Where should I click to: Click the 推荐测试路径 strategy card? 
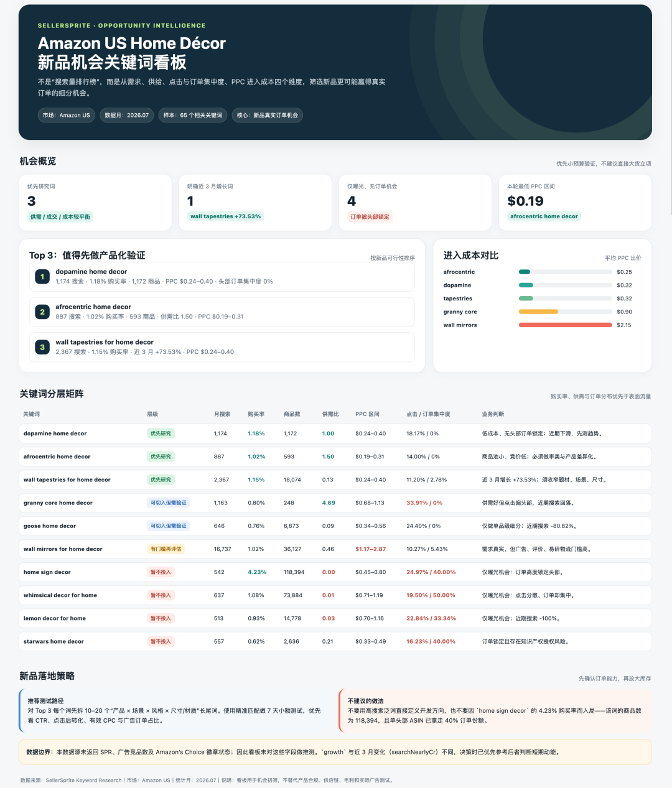tap(176, 711)
